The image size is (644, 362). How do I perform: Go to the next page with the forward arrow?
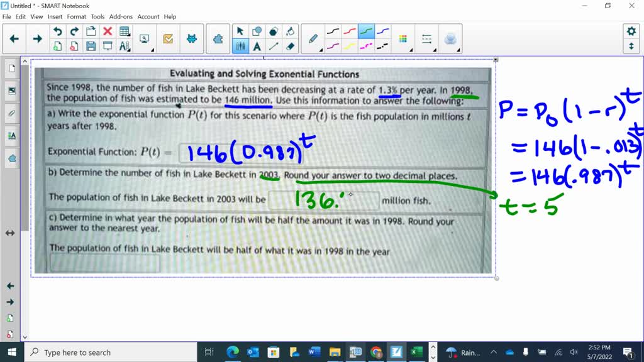pyautogui.click(x=37, y=38)
